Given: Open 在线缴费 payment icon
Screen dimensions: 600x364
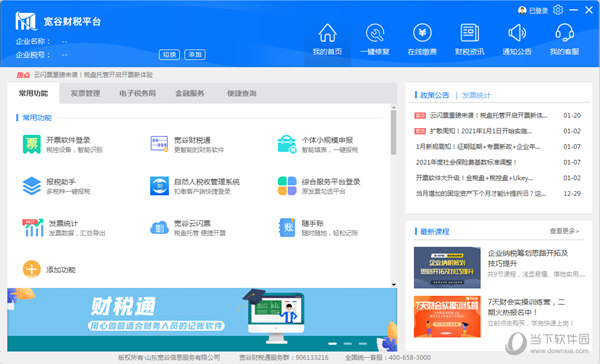Looking at the screenshot, I should (x=422, y=33).
